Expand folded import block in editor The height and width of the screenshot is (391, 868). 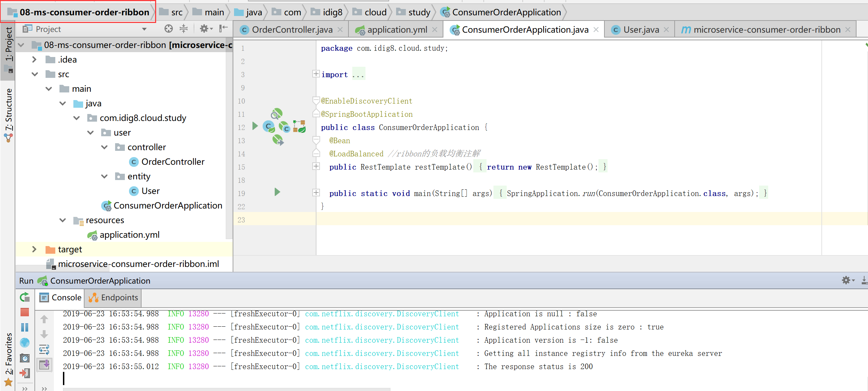pyautogui.click(x=316, y=74)
